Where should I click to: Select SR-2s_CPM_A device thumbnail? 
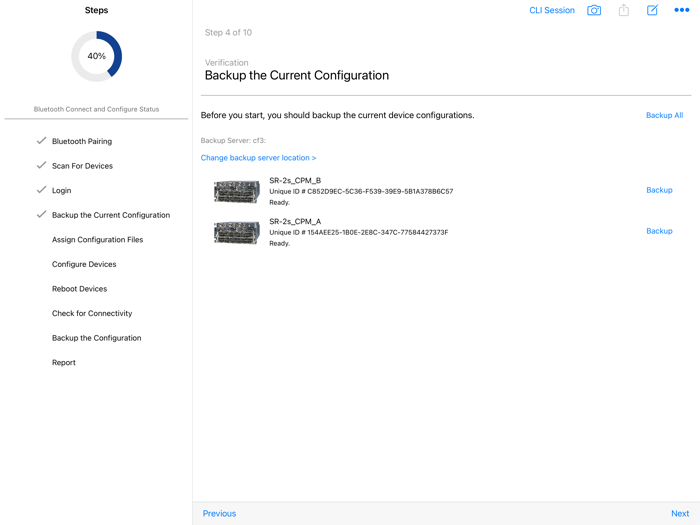[x=237, y=232]
